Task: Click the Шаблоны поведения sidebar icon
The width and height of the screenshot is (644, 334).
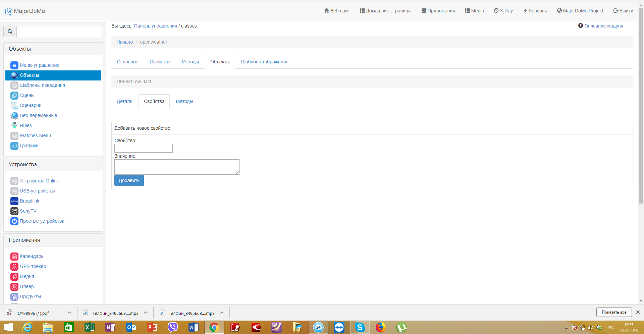Action: tap(14, 86)
